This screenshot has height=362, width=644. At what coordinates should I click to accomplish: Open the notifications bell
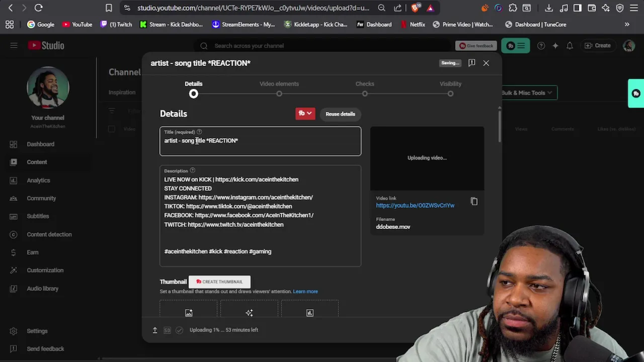tap(570, 46)
